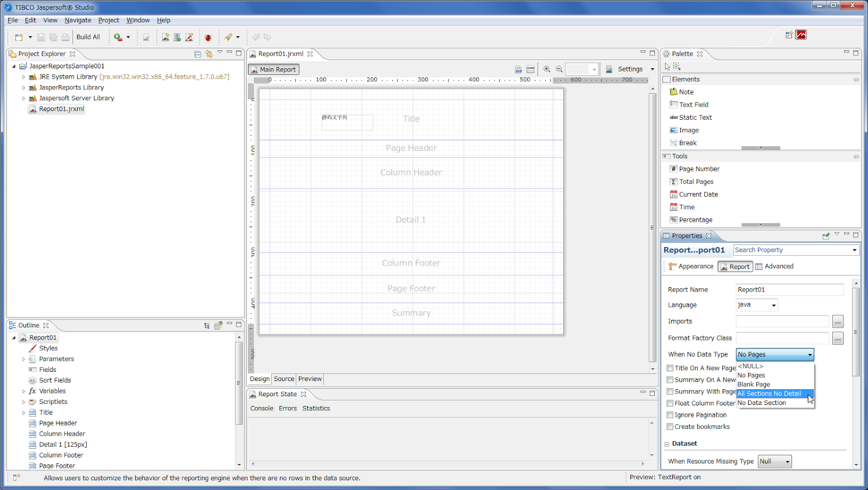The height and width of the screenshot is (490, 868).
Task: Open When Resource Missing Type dropdown
Action: coord(775,462)
